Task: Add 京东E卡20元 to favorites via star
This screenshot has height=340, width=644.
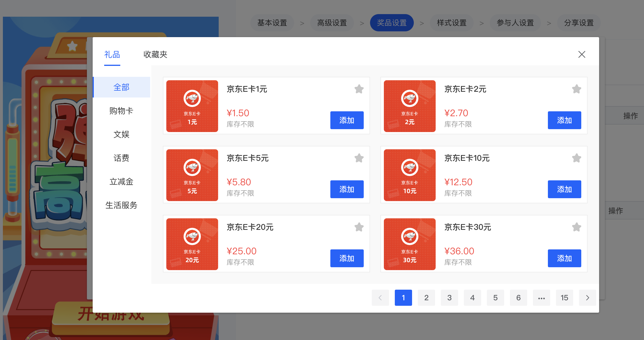Action: pyautogui.click(x=359, y=227)
